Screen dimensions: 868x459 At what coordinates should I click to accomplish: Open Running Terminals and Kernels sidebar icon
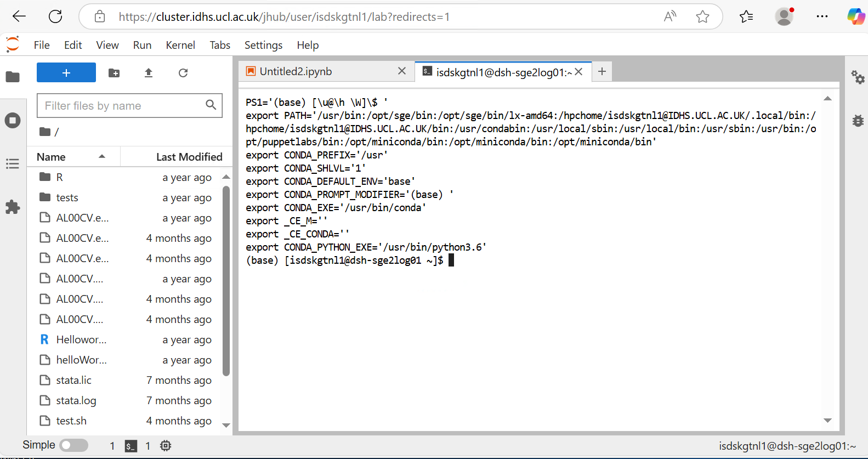pyautogui.click(x=13, y=121)
